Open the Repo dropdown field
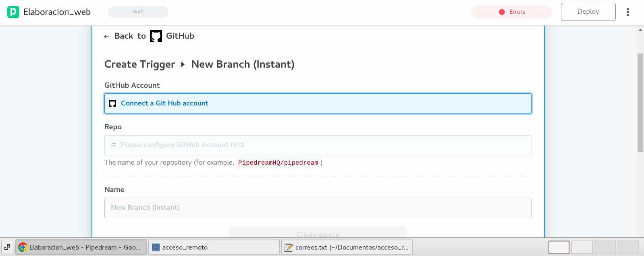644x256 pixels. coord(318,145)
